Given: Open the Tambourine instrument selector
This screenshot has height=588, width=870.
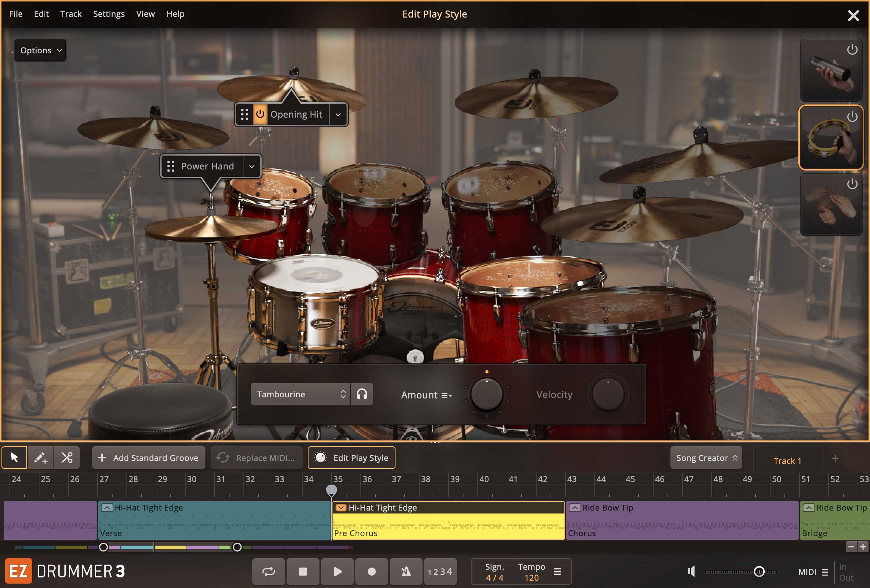Looking at the screenshot, I should coord(300,394).
